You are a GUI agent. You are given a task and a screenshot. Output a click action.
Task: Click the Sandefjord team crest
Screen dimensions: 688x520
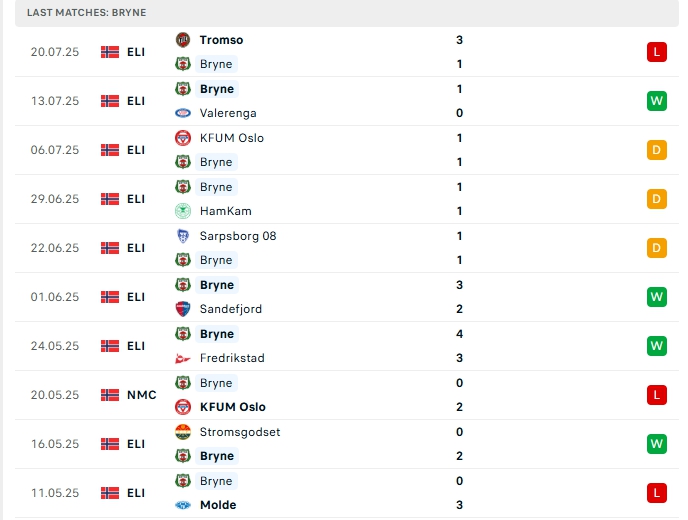182,309
